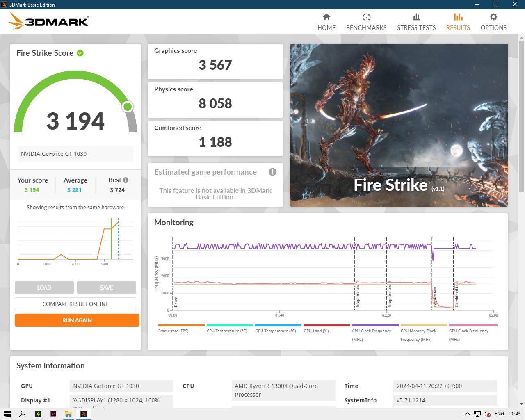Click the SAVE button
Viewport: 525px width, 420px height.
pos(107,288)
